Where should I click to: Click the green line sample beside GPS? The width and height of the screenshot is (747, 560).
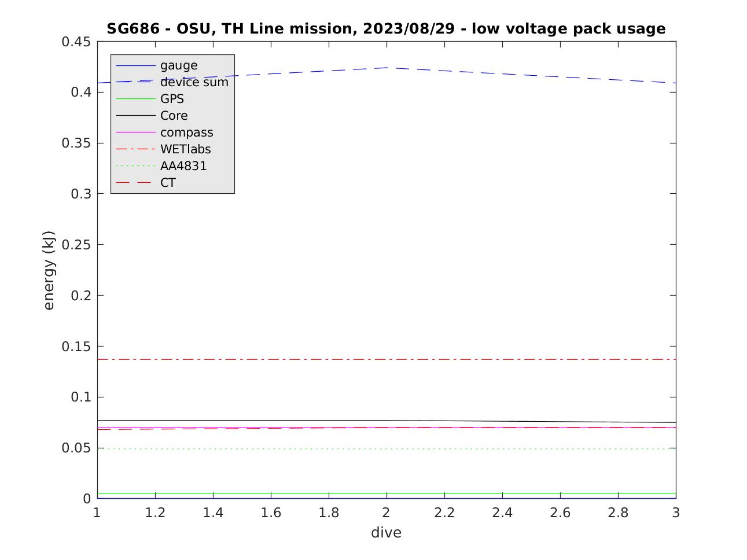click(x=136, y=99)
